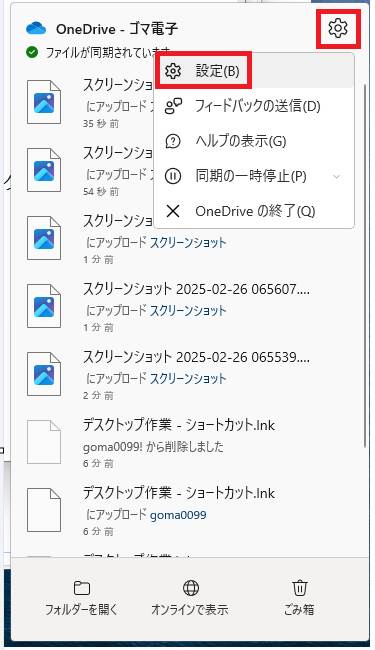The width and height of the screenshot is (375, 650).
Task: Choose フィードバックの送信(D) menu entry
Action: (254, 106)
